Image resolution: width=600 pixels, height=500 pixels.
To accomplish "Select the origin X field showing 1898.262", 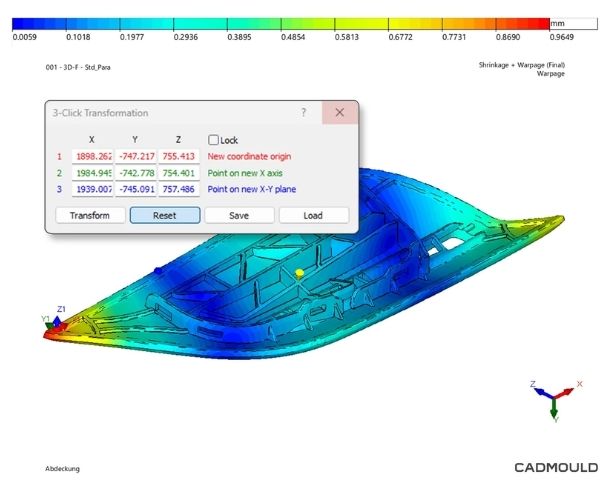I will point(91,157).
